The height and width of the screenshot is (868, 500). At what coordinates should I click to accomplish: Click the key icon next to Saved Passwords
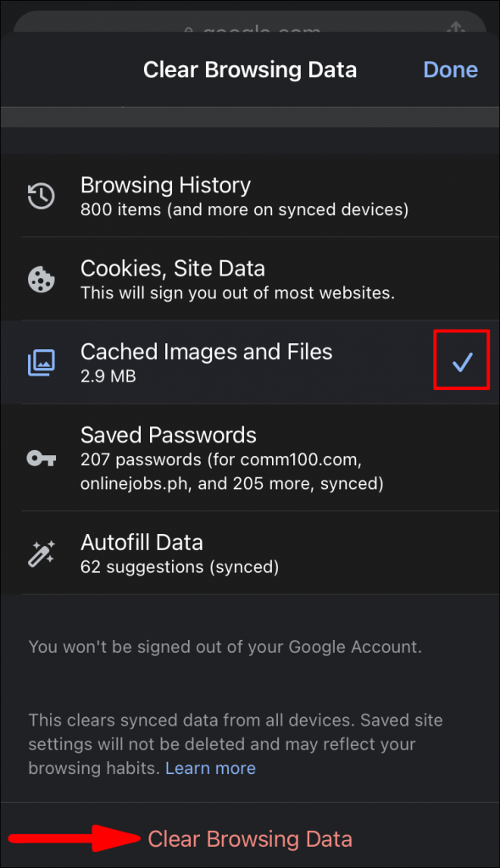pyautogui.click(x=41, y=457)
